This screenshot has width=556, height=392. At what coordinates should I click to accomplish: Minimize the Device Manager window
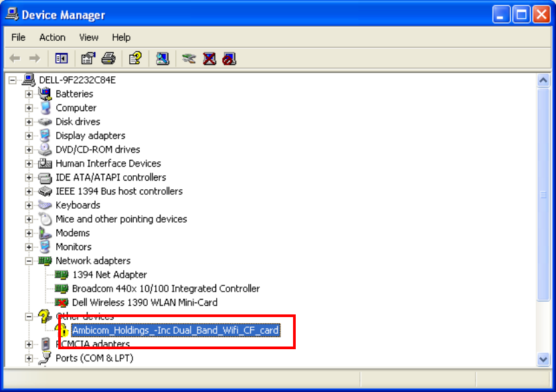pos(500,15)
